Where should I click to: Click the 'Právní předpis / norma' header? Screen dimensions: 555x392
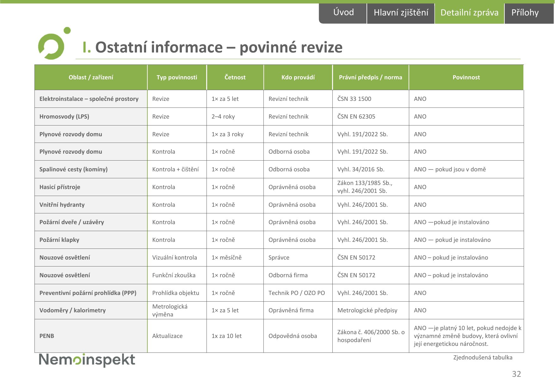click(x=371, y=77)
